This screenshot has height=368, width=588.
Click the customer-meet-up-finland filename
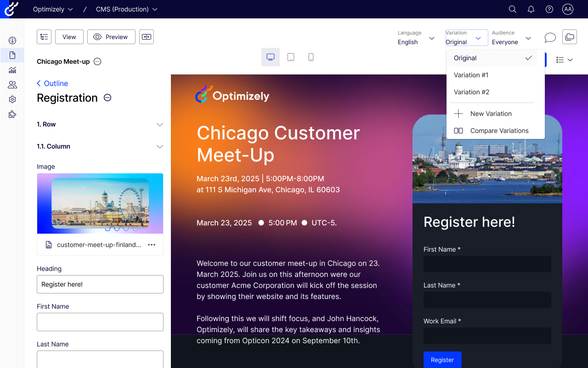99,245
